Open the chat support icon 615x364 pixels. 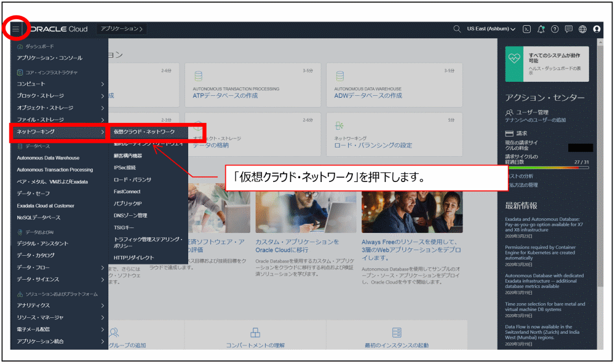click(569, 29)
